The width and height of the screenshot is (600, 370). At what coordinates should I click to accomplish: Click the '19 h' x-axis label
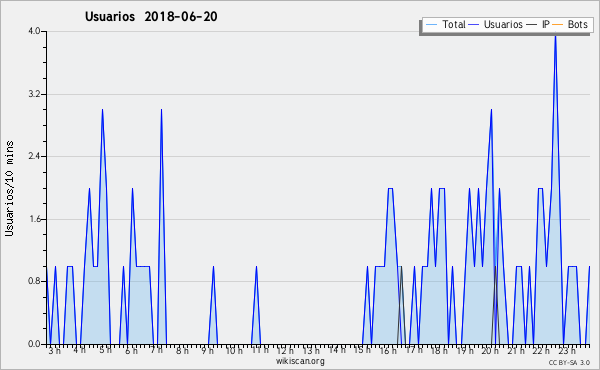(465, 351)
